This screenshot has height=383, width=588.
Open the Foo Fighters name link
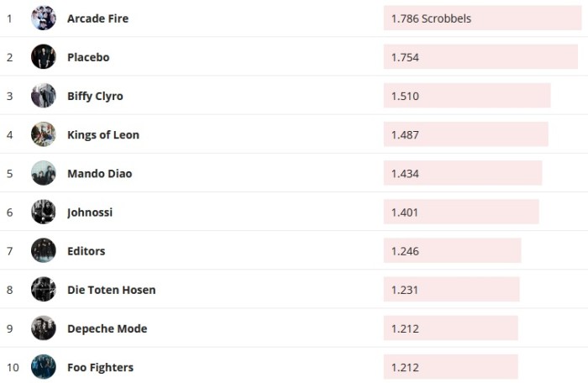point(100,367)
